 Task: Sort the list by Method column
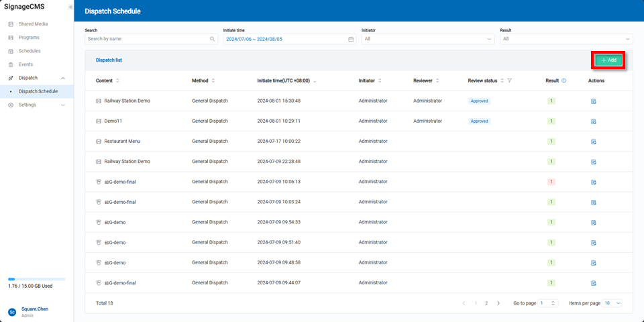pyautogui.click(x=213, y=80)
